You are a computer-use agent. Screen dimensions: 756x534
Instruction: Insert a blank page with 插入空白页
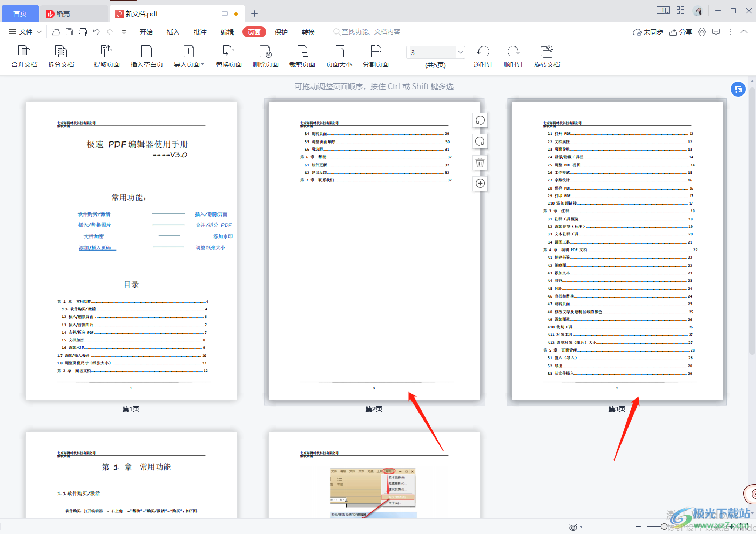pos(146,56)
